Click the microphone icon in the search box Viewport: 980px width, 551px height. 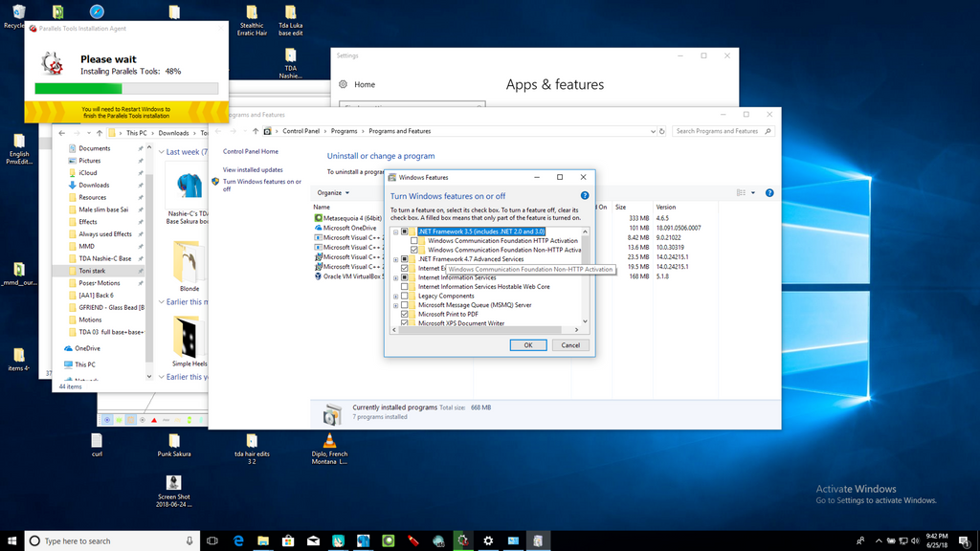pos(189,541)
